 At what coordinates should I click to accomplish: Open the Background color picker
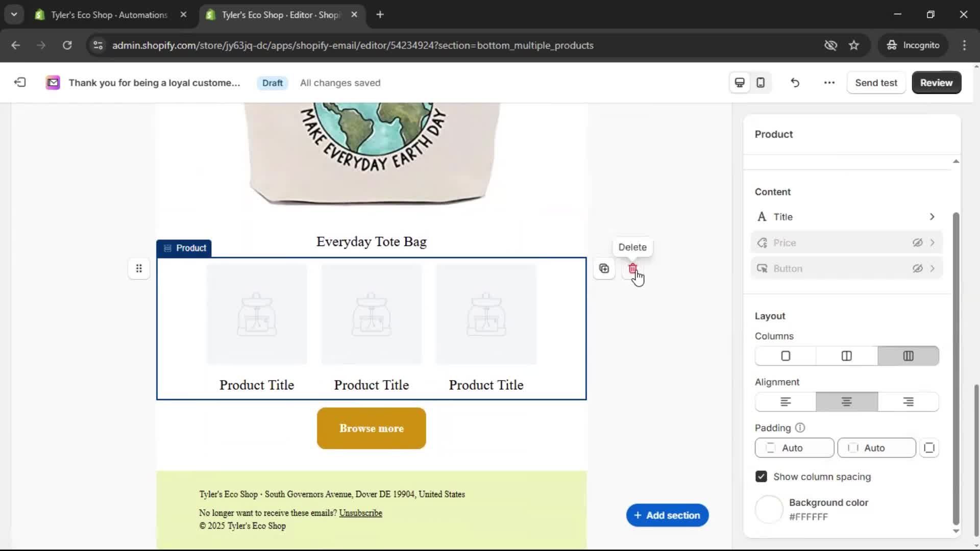[x=769, y=509]
